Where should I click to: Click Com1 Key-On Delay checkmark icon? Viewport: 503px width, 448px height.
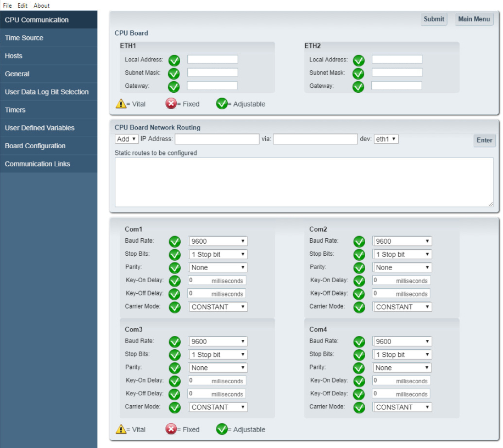(175, 281)
